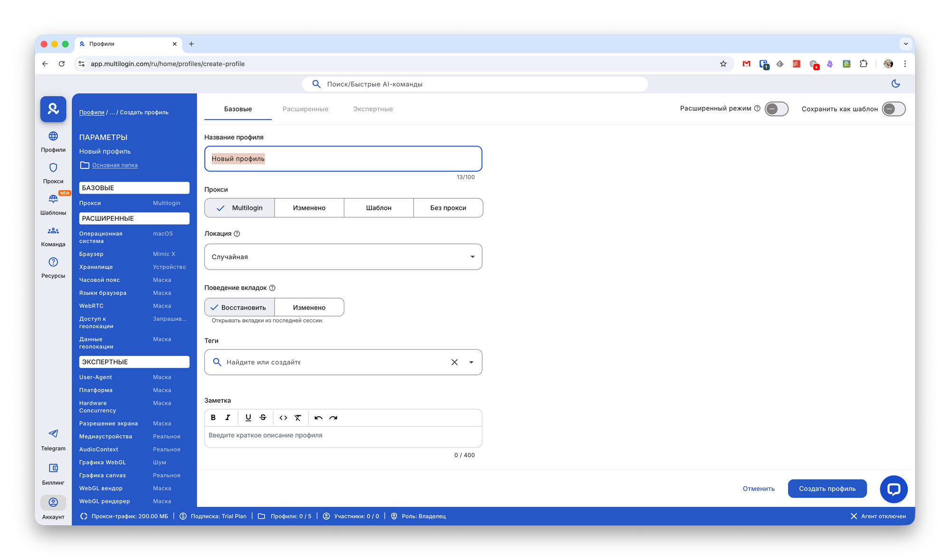
Task: Expand the Chrome tab list chevron
Action: (x=905, y=44)
